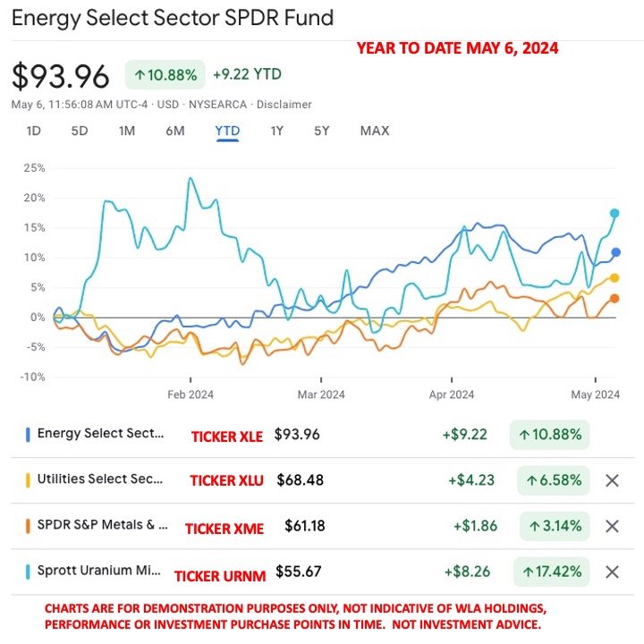Switch chart range to 5D

point(80,131)
